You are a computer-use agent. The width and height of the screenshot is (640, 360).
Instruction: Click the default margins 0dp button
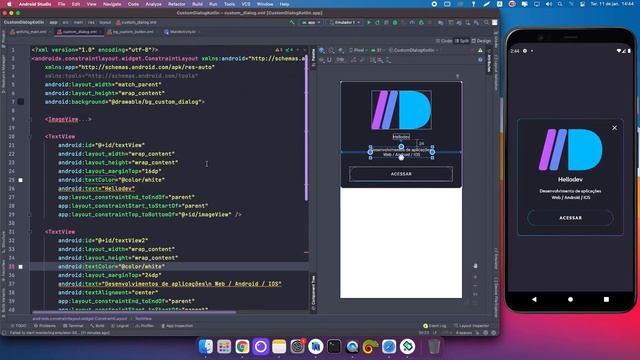(x=340, y=60)
